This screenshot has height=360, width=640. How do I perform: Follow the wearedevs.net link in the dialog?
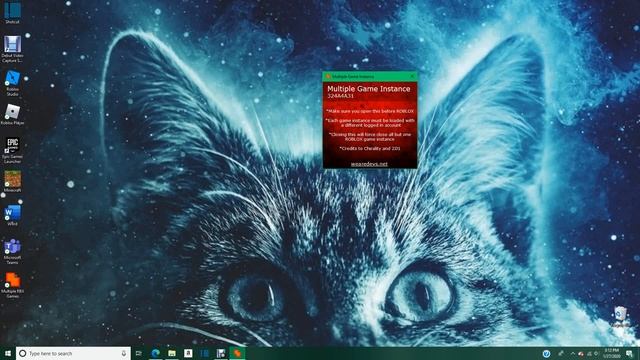(369, 164)
